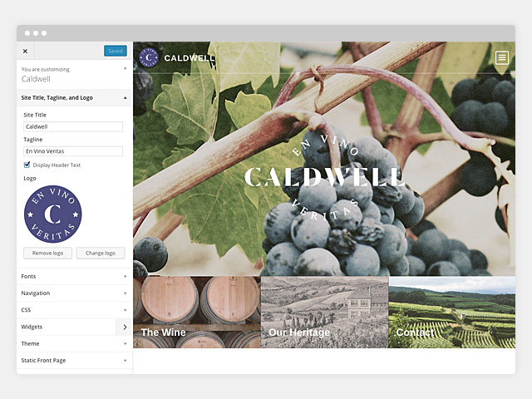The image size is (532, 399).
Task: Toggle the Display Header Text checkbox
Action: 27,165
